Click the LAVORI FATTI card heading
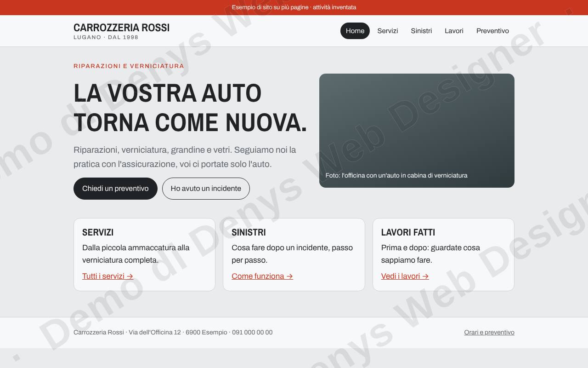 [408, 232]
